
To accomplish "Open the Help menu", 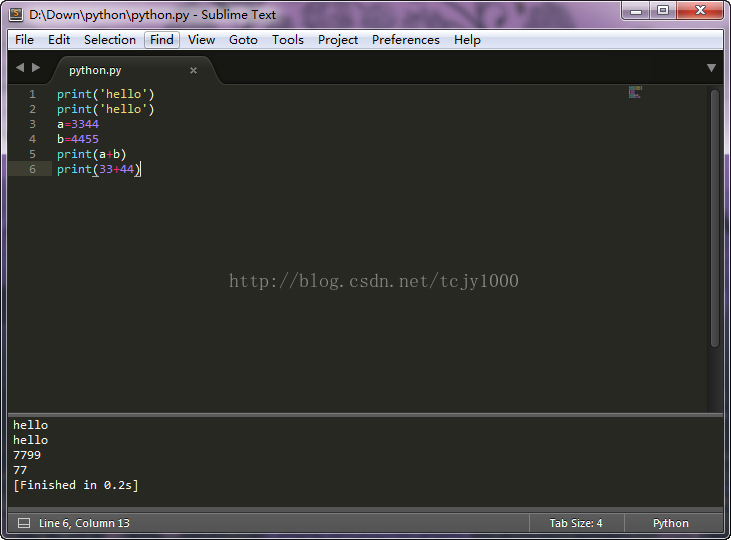I will 467,40.
